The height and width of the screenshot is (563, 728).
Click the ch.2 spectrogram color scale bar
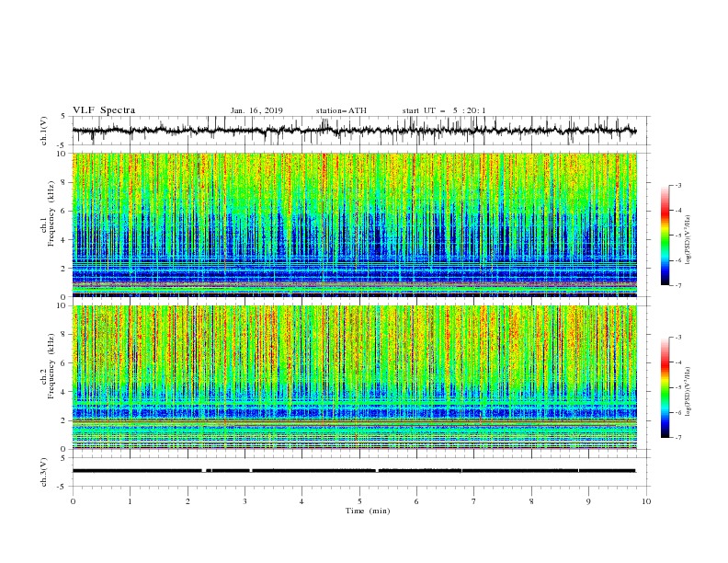(x=665, y=387)
